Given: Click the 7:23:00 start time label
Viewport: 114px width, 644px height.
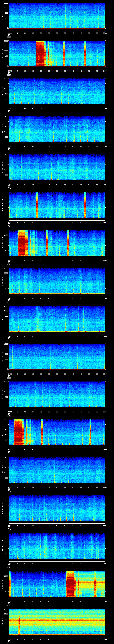Looking at the screenshot, I should (9, 71).
